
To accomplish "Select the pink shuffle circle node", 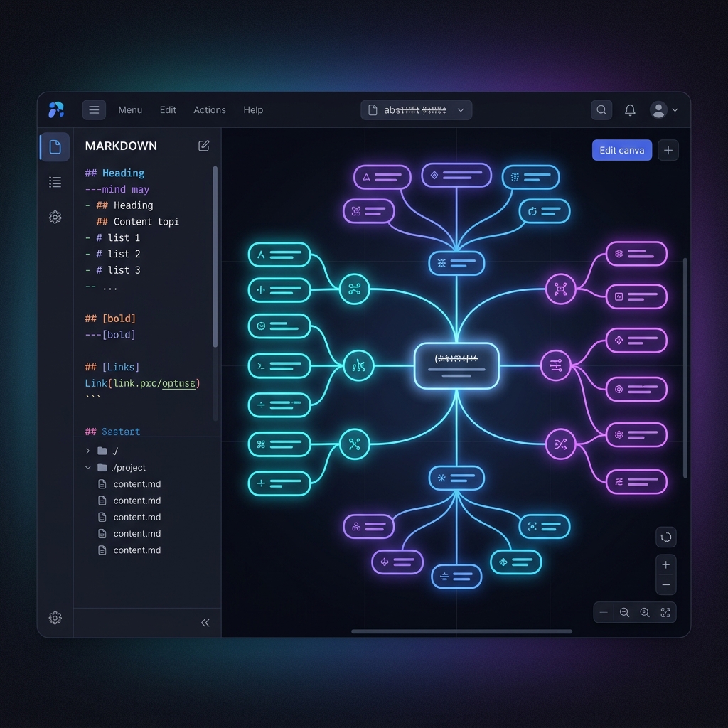I will coord(560,444).
